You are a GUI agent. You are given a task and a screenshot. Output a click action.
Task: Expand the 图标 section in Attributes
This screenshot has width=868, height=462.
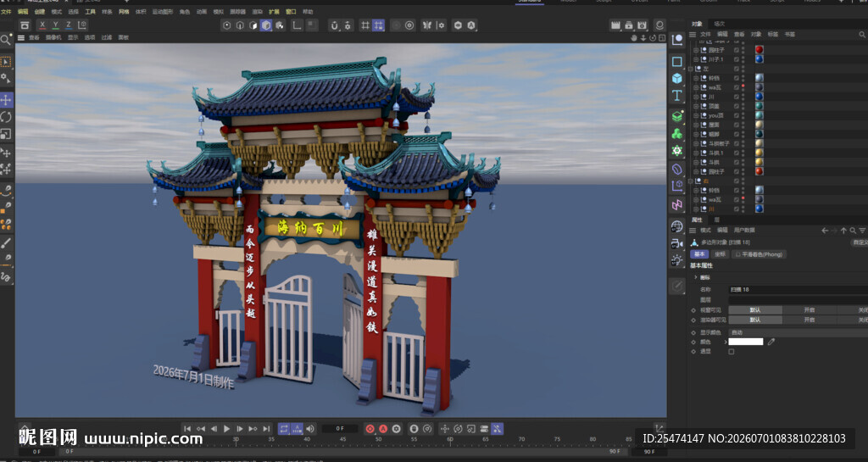pos(696,277)
